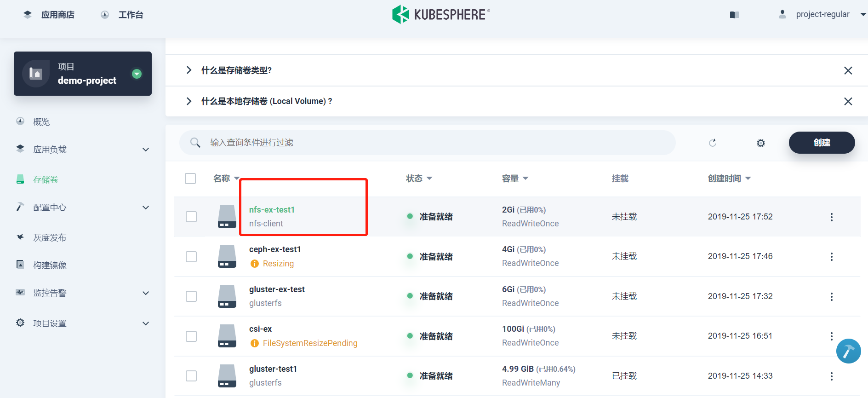Open the project-regular user menu
This screenshot has height=398, width=868.
point(822,14)
